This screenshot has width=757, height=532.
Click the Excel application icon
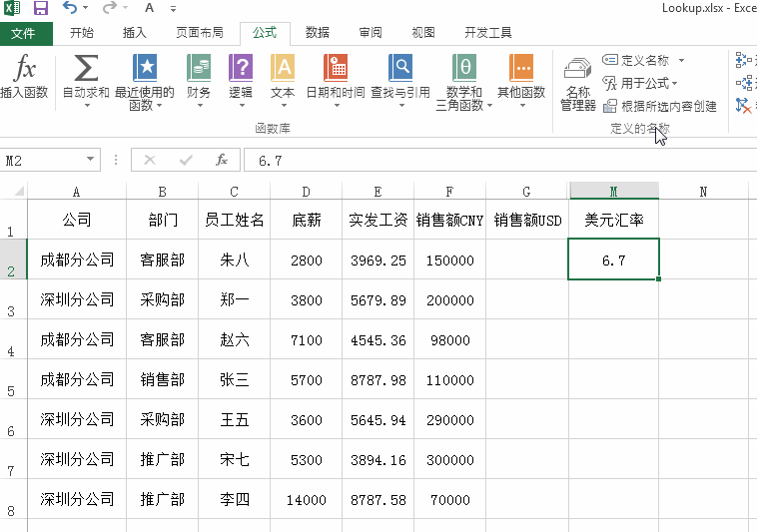12,8
